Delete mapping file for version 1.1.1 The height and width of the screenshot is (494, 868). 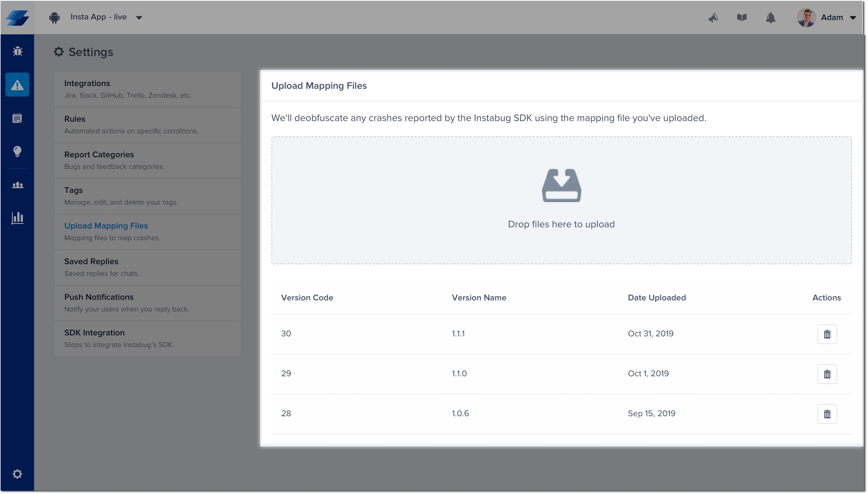click(x=827, y=334)
